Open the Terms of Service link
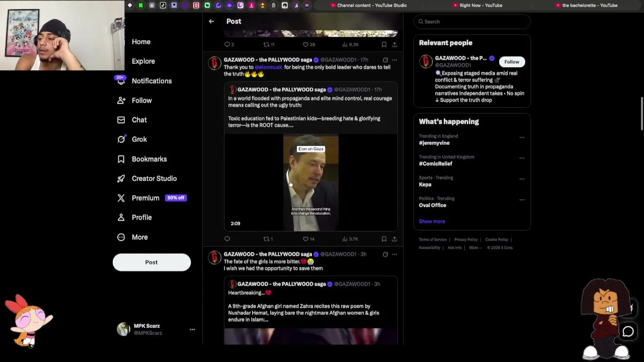The width and height of the screenshot is (644, 362). (x=433, y=240)
